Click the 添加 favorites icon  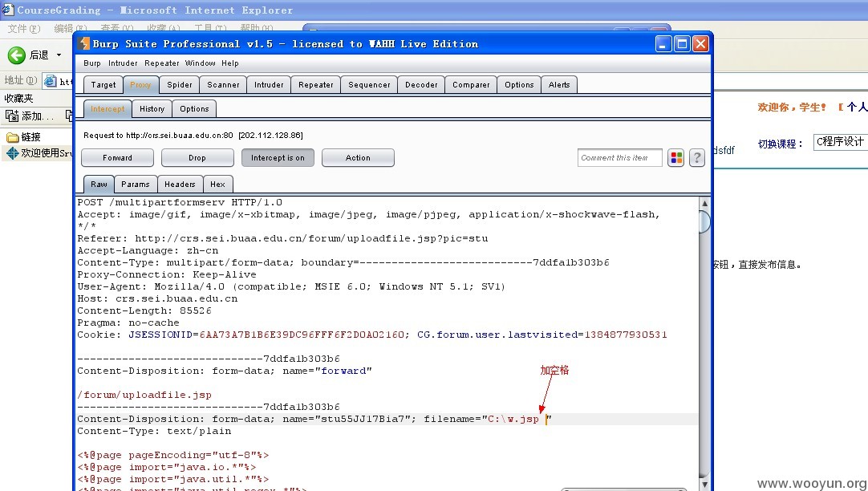(x=11, y=116)
